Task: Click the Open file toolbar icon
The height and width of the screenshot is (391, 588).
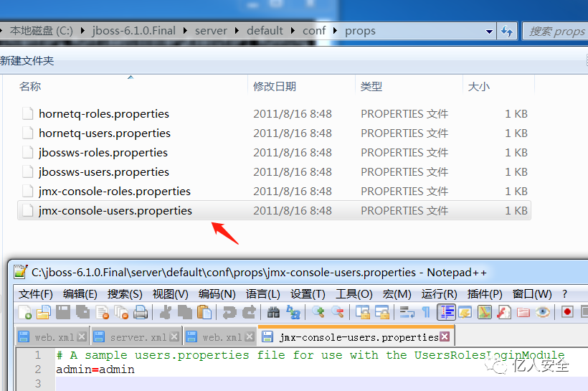Action: pyautogui.click(x=44, y=312)
